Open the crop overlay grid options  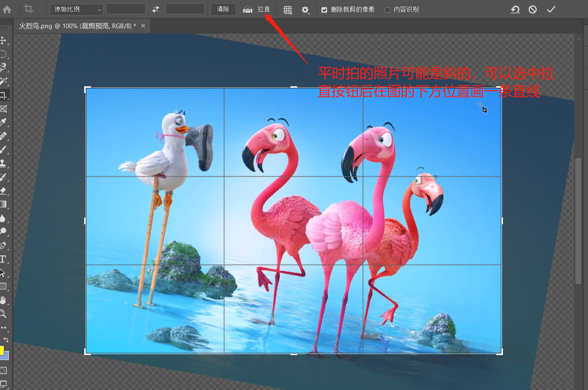pyautogui.click(x=287, y=10)
